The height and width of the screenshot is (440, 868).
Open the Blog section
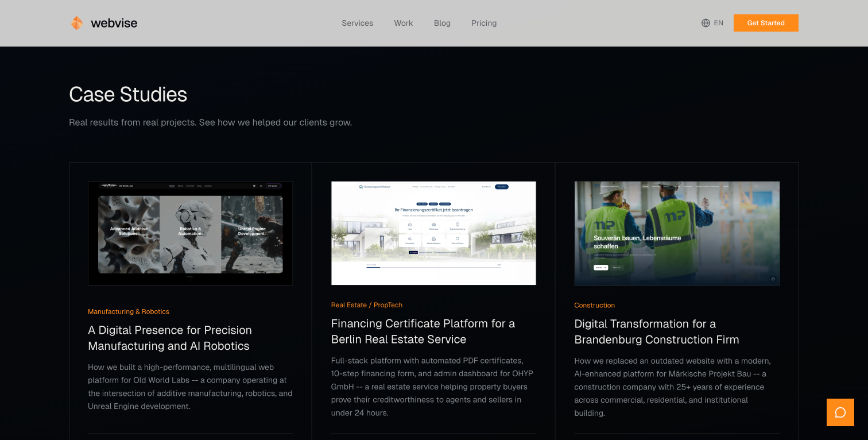pos(442,23)
